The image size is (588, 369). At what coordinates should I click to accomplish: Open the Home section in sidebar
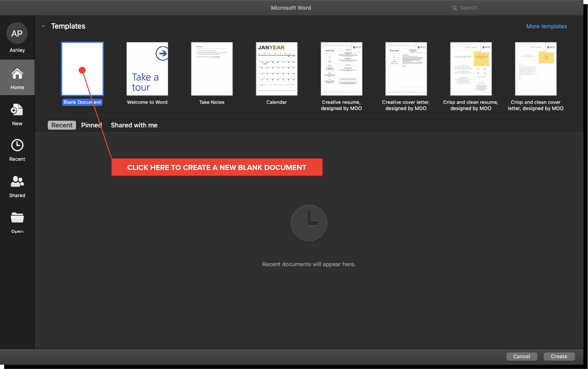(x=17, y=78)
